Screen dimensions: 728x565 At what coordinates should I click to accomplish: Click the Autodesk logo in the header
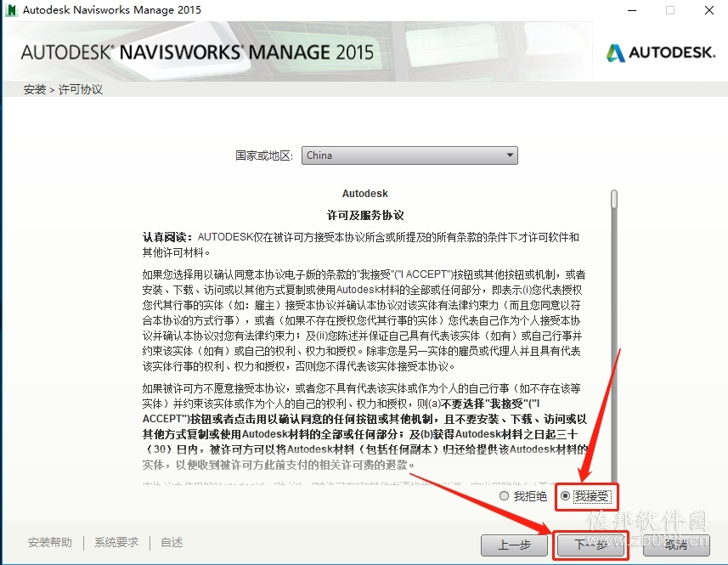[x=661, y=53]
